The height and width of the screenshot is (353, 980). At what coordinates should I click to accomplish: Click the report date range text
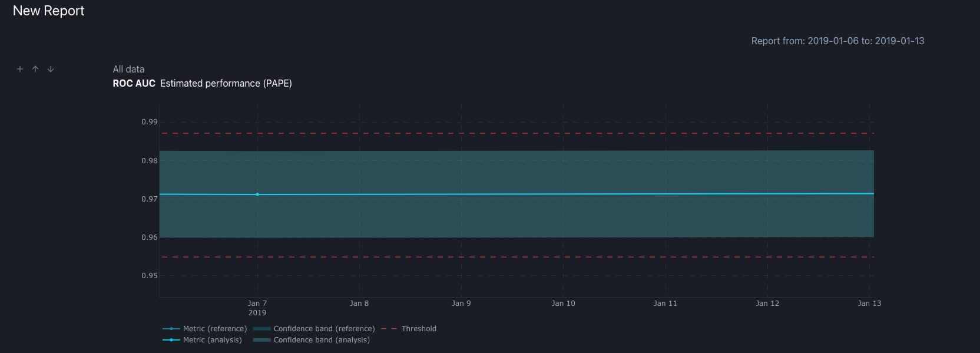[x=837, y=41]
